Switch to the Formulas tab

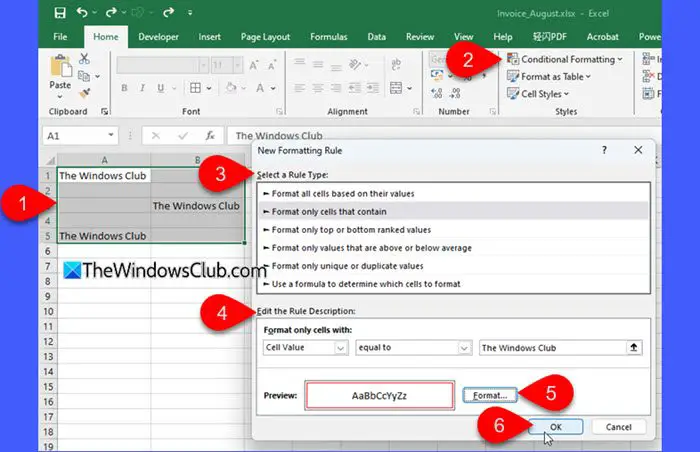(329, 37)
